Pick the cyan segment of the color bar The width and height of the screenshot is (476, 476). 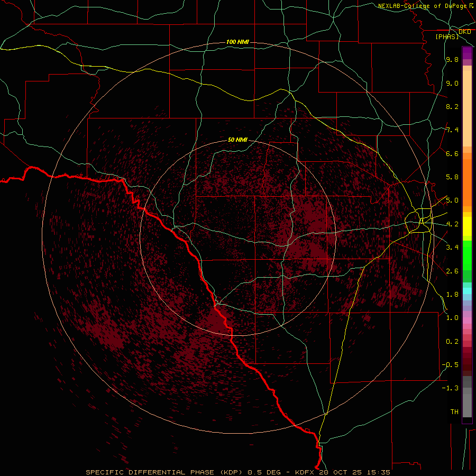467,291
